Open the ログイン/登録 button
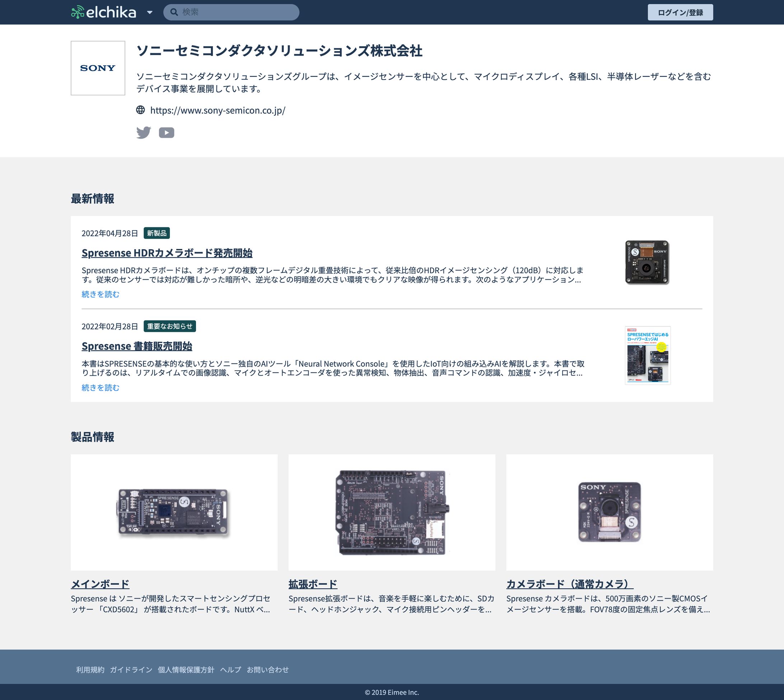The image size is (784, 700). coord(680,12)
